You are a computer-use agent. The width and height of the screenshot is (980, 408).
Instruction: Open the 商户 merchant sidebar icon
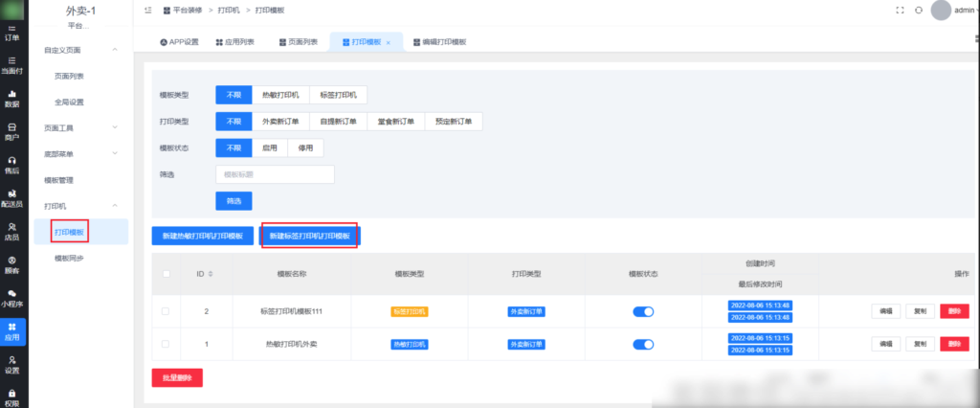(12, 132)
